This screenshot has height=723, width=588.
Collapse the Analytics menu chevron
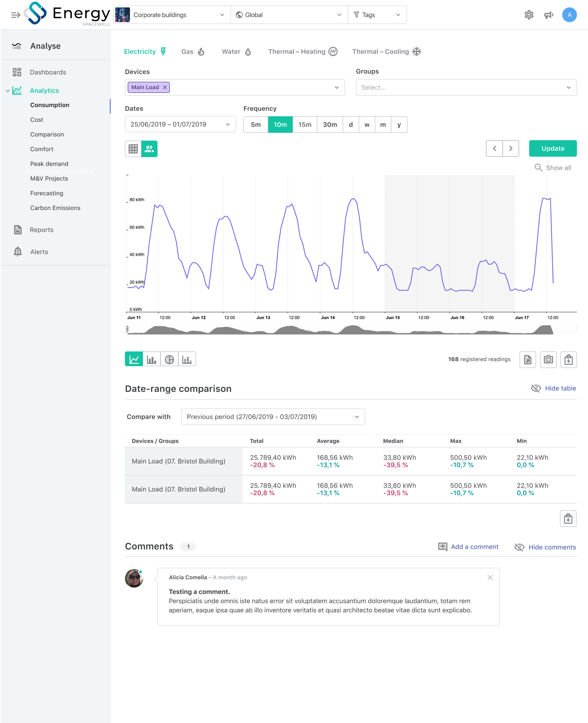(7, 90)
